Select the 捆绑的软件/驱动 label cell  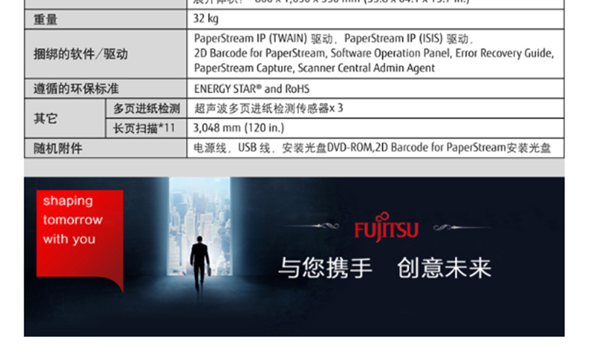pyautogui.click(x=81, y=54)
